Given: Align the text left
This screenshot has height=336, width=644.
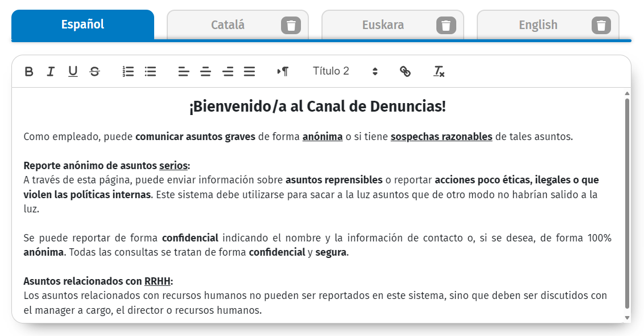Looking at the screenshot, I should pyautogui.click(x=183, y=71).
